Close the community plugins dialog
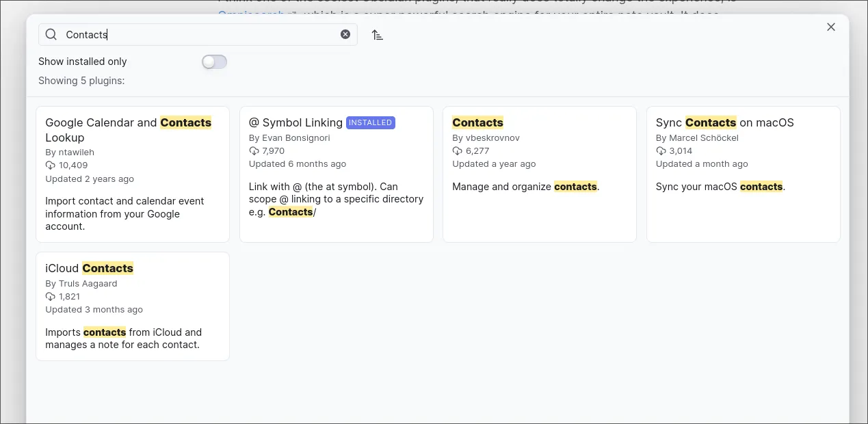 pyautogui.click(x=831, y=27)
